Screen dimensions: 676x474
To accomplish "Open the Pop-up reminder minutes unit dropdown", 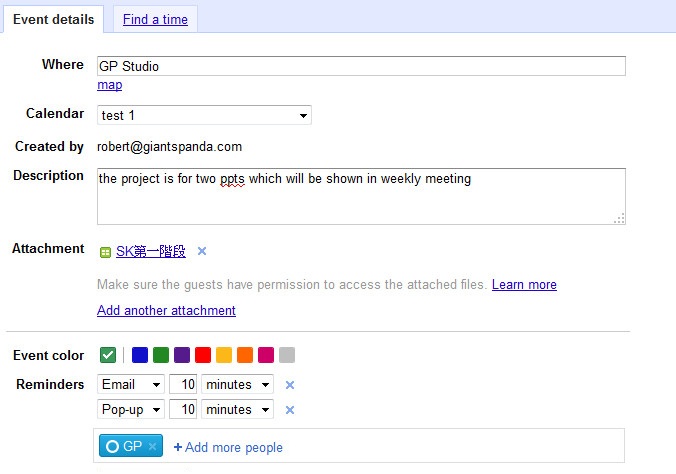I will point(238,409).
